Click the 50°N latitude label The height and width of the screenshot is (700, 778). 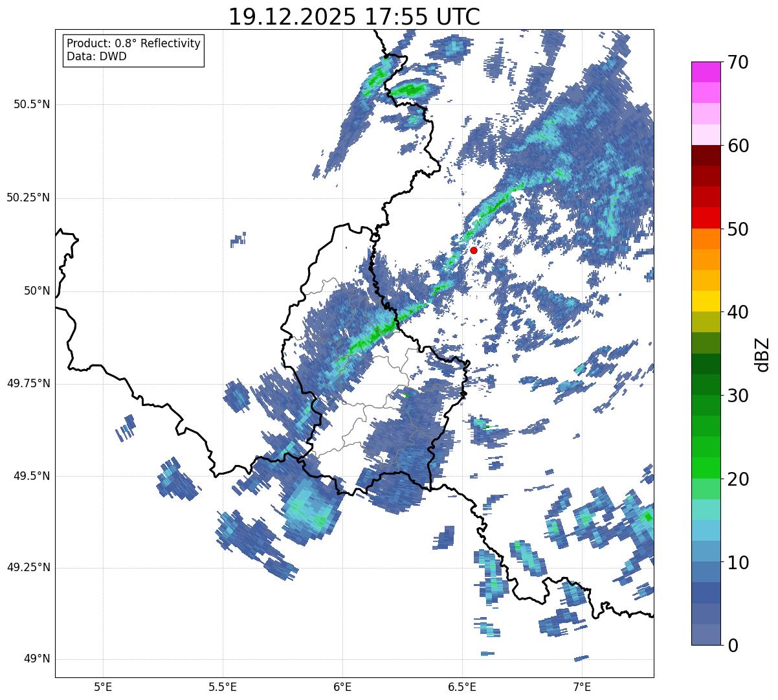[37, 291]
